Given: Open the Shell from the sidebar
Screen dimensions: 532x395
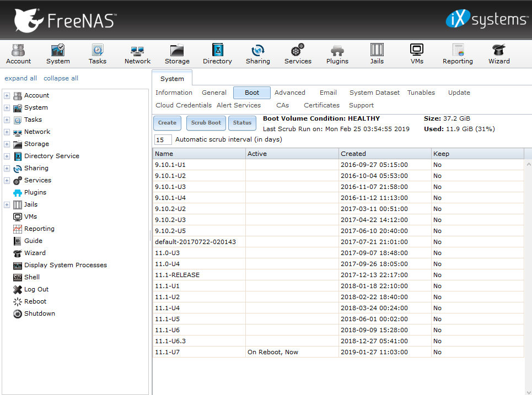Looking at the screenshot, I should pos(31,277).
